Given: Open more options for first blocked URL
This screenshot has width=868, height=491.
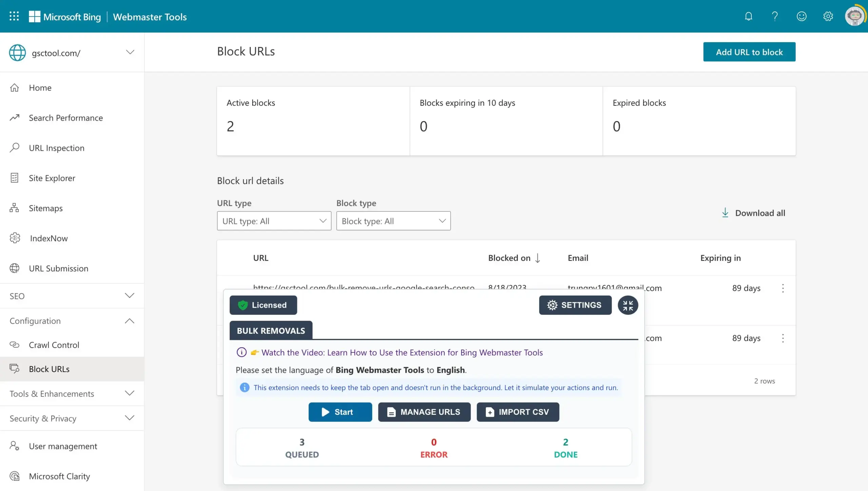Looking at the screenshot, I should (x=783, y=288).
